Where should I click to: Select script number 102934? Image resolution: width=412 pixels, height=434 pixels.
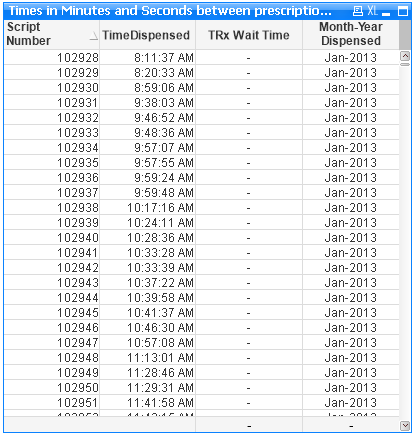pyautogui.click(x=78, y=148)
